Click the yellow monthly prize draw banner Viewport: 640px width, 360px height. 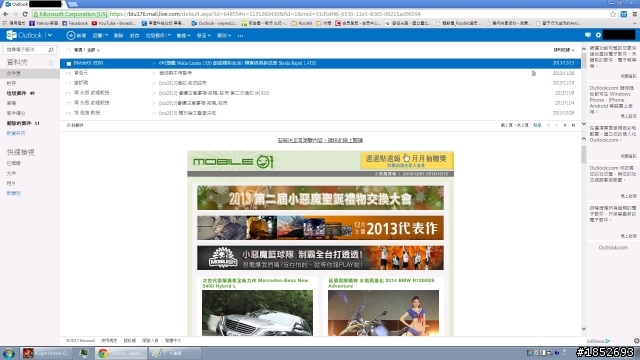pyautogui.click(x=407, y=160)
